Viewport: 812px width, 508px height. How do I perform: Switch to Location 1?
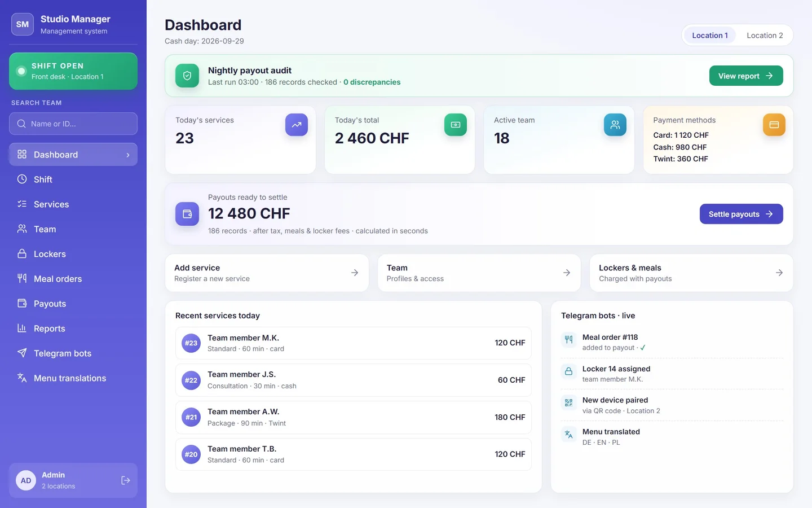pyautogui.click(x=710, y=35)
